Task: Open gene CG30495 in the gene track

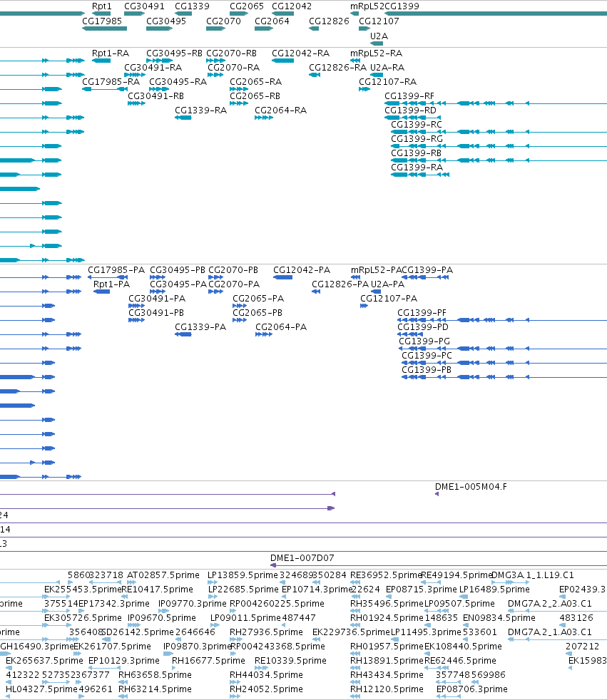Action: [x=159, y=29]
